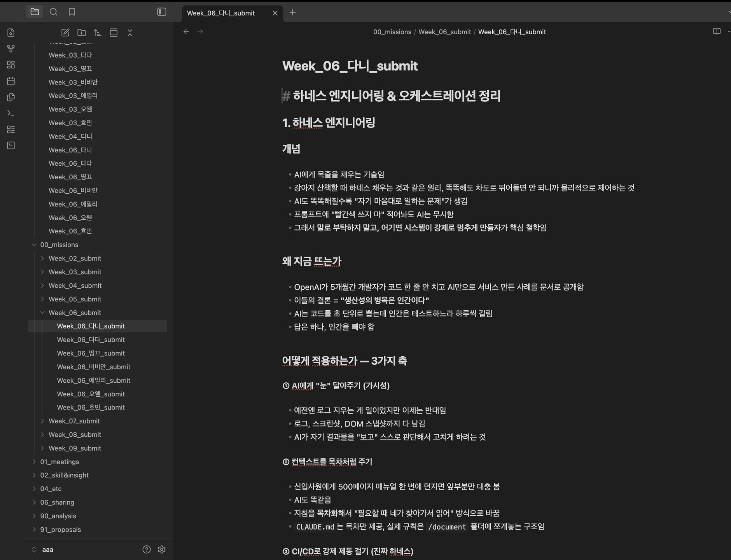This screenshot has width=731, height=560.
Task: Click the list-style ribbon icon
Action: pos(11,129)
